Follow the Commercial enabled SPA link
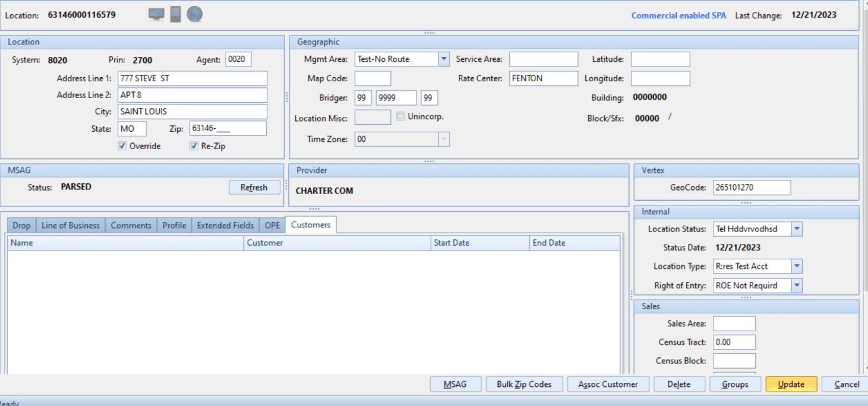The width and height of the screenshot is (868, 406). pos(678,15)
